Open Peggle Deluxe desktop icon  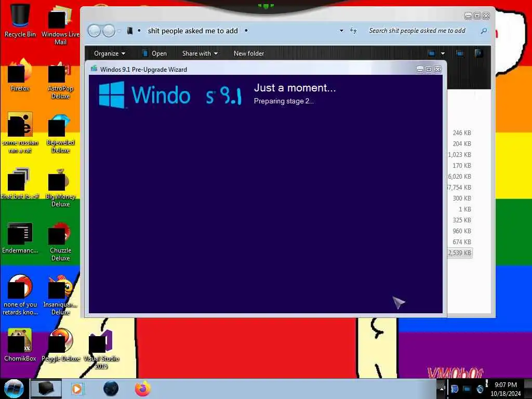(x=60, y=345)
